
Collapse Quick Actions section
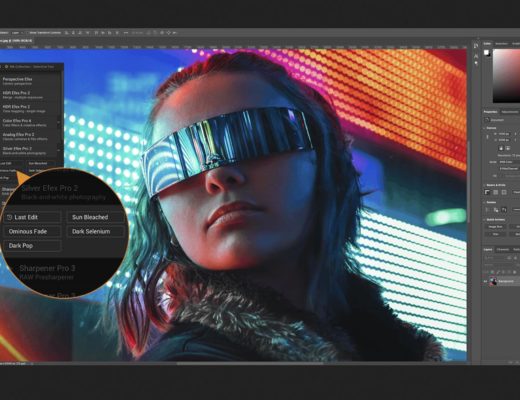(x=484, y=220)
